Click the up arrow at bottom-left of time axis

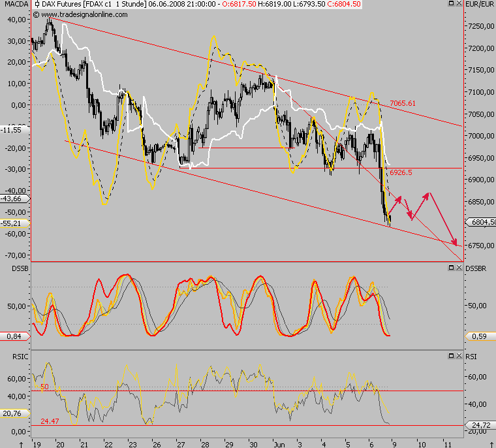[21, 445]
